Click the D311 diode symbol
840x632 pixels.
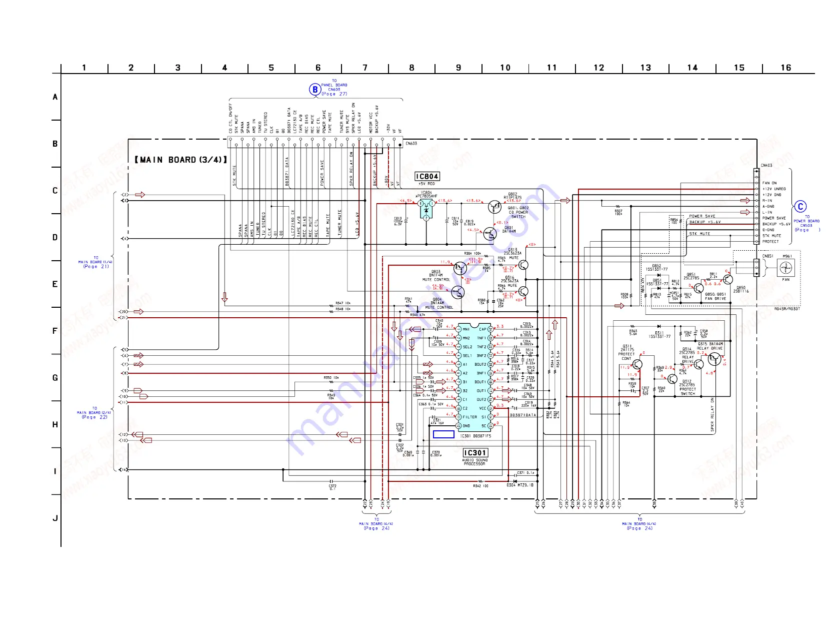click(659, 326)
